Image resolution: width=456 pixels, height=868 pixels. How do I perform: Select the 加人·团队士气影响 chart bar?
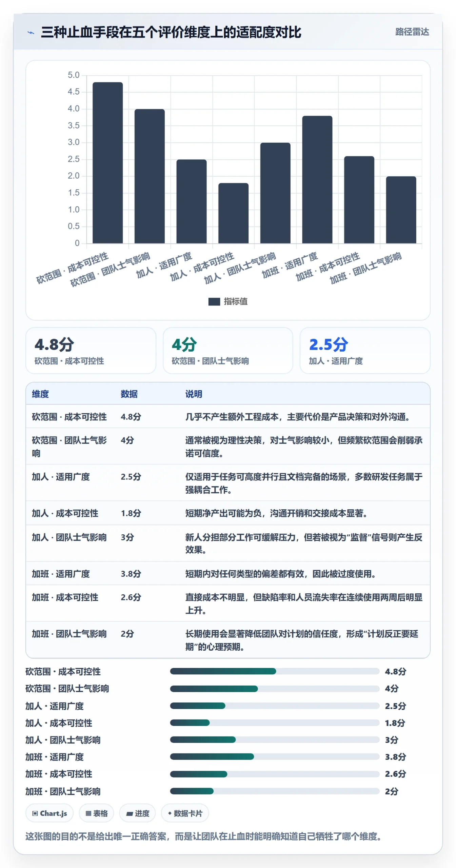275,193
